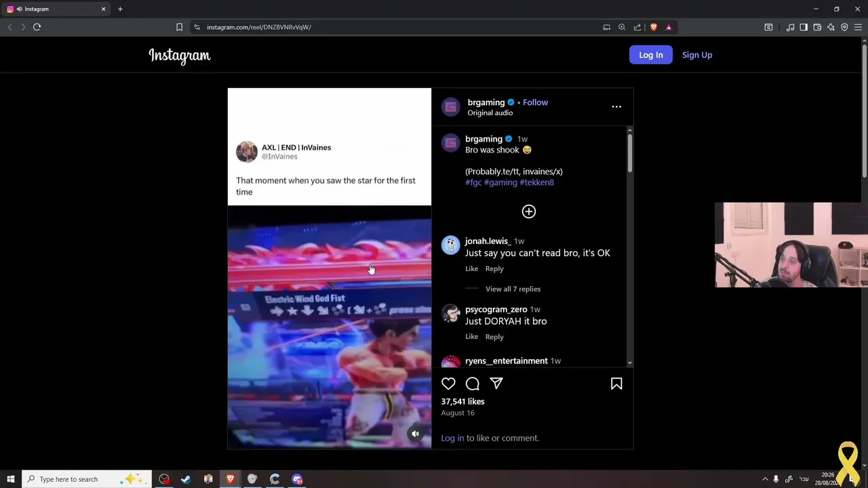Like jonah.lewis_ comment
Image resolution: width=868 pixels, height=488 pixels.
point(471,269)
